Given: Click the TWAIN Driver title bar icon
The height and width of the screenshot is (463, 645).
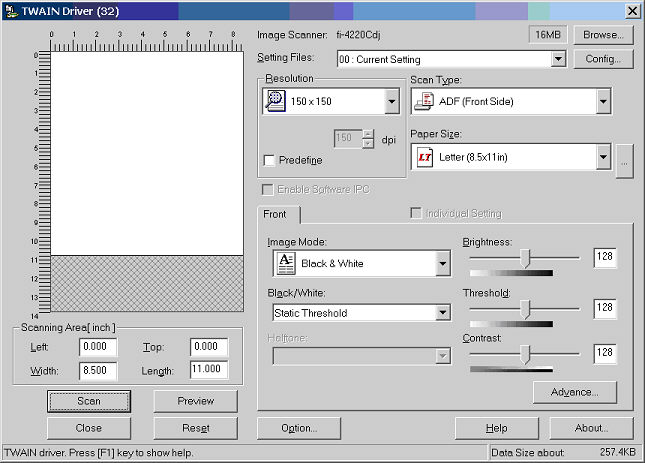Looking at the screenshot, I should coord(10,11).
